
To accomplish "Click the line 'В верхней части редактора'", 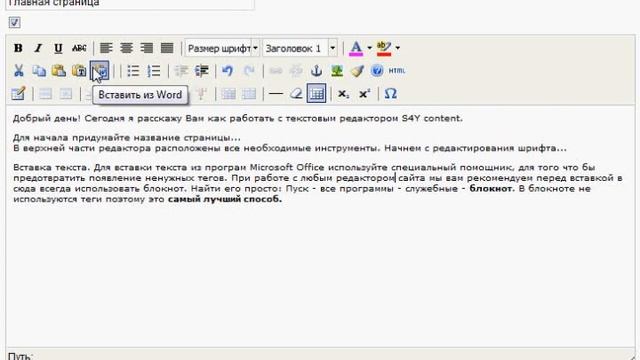I will pos(289,148).
